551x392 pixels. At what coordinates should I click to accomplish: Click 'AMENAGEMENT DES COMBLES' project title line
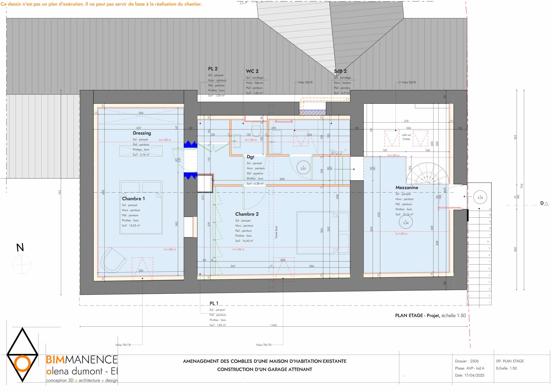(x=265, y=361)
